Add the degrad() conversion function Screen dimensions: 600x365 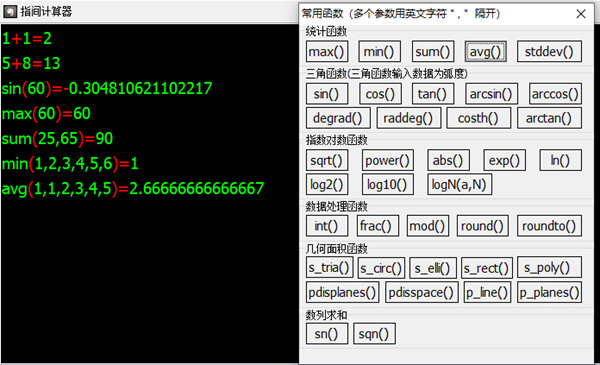[x=338, y=118]
